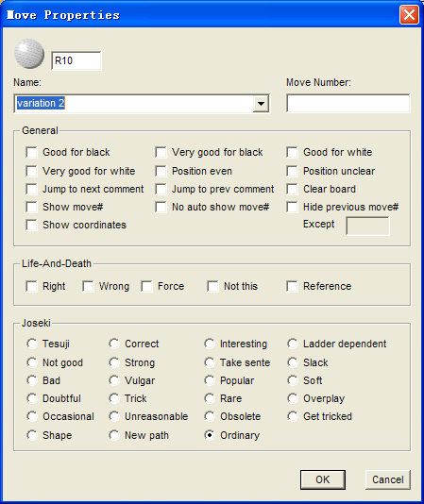Click the Except input box

coord(367,226)
